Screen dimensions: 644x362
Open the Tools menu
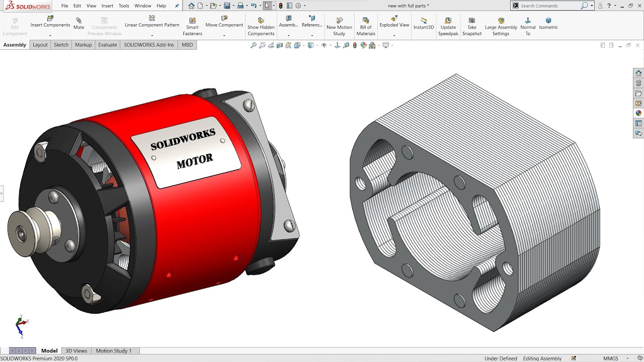click(124, 6)
